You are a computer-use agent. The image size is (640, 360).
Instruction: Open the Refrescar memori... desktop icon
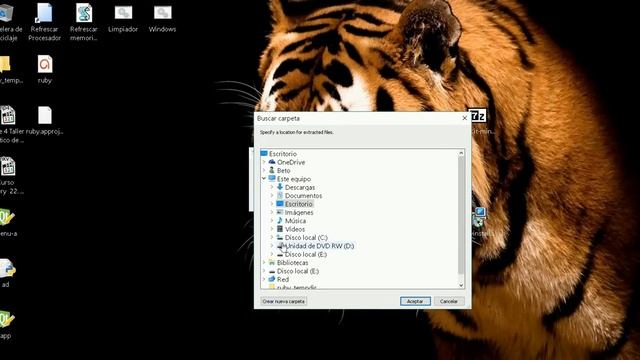click(x=84, y=21)
